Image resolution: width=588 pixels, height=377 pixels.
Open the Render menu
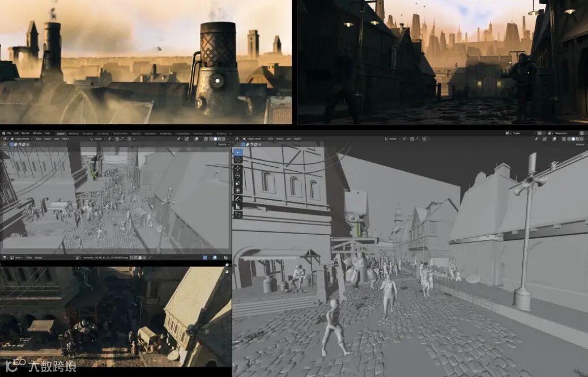25,133
